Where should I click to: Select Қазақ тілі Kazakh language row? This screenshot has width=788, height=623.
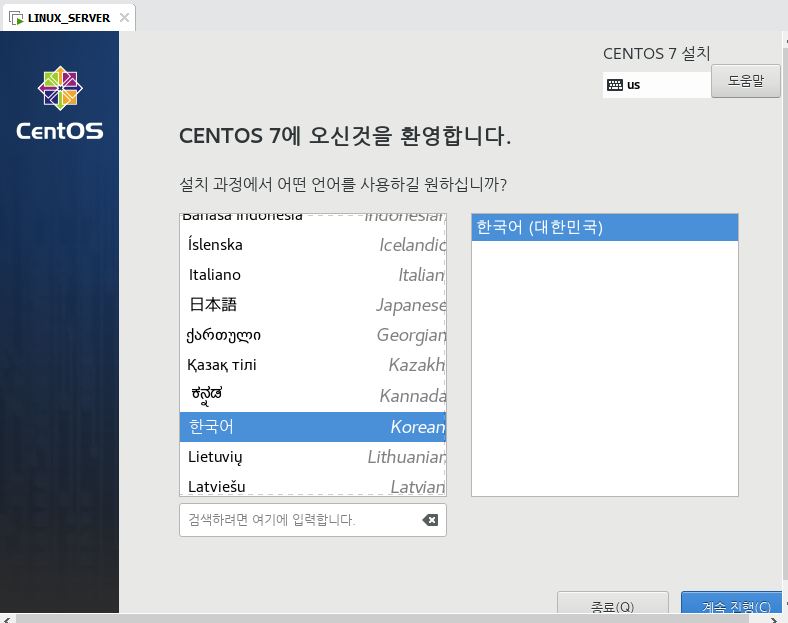pyautogui.click(x=313, y=365)
